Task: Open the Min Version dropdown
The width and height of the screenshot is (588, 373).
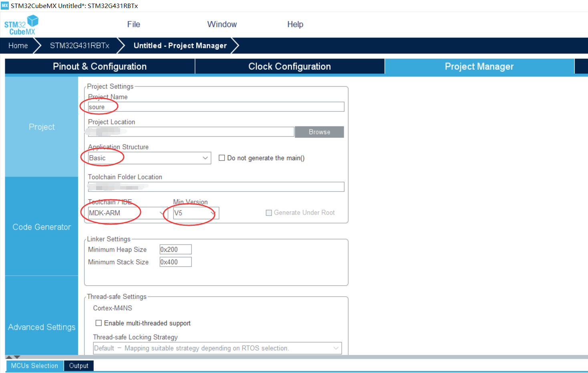Action: point(196,213)
